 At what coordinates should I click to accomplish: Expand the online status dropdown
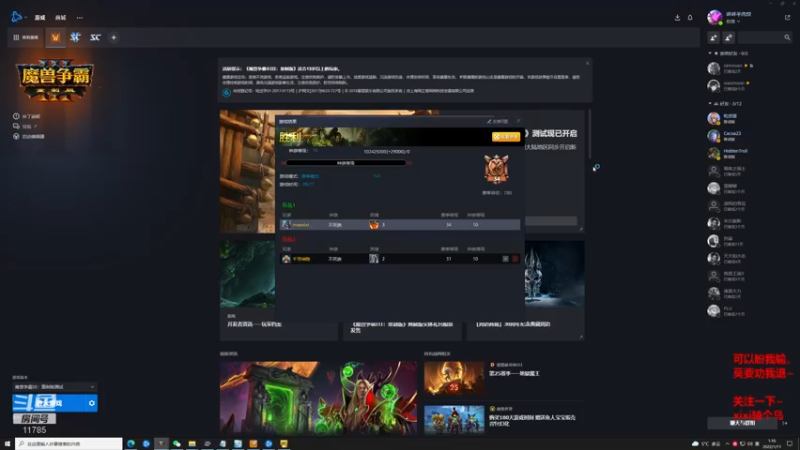[x=733, y=22]
